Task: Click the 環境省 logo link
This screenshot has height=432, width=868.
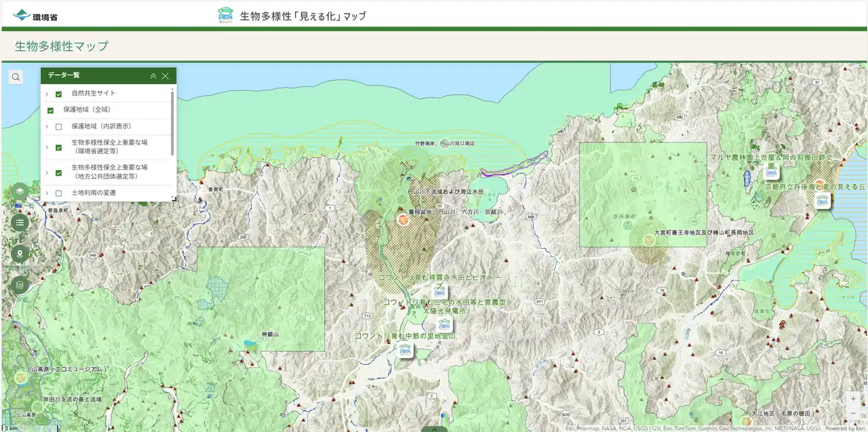Action: coord(35,16)
